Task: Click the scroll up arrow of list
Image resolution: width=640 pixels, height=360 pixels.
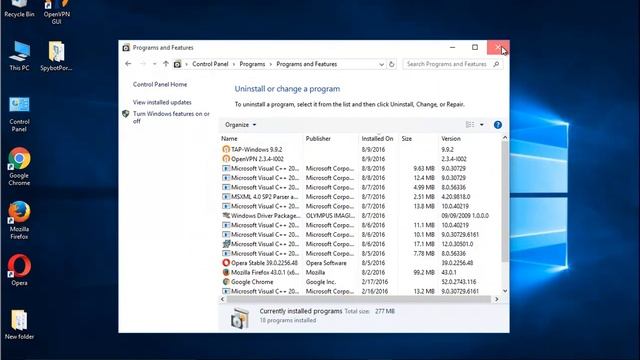Action: [x=505, y=138]
